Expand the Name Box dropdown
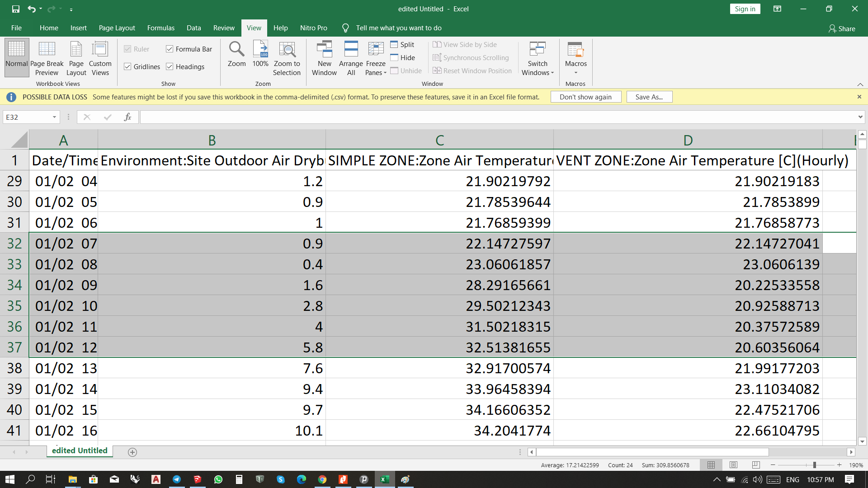This screenshot has height=488, width=868. tap(54, 117)
